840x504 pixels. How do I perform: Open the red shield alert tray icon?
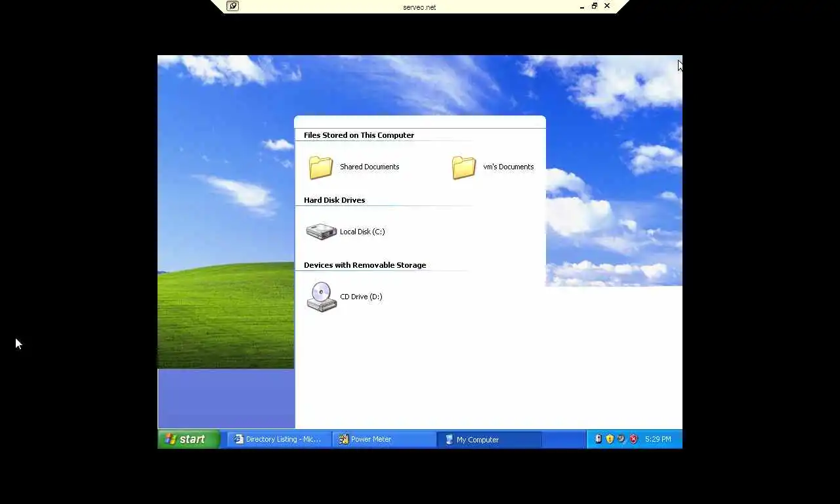pyautogui.click(x=633, y=439)
